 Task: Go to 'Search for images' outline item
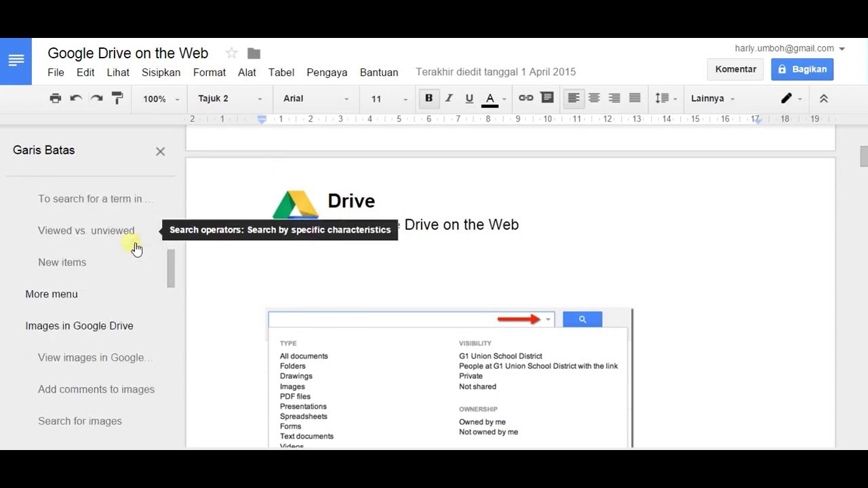(80, 421)
